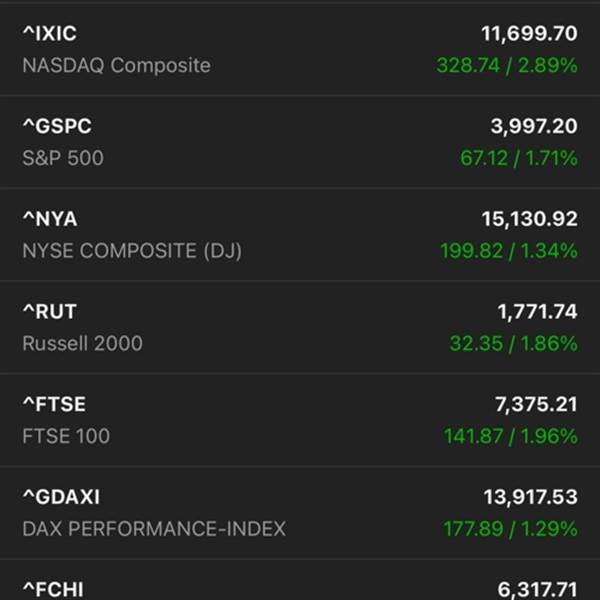Tap DAX PERFORMANCE-INDEX label
The height and width of the screenshot is (600, 600).
(x=154, y=529)
